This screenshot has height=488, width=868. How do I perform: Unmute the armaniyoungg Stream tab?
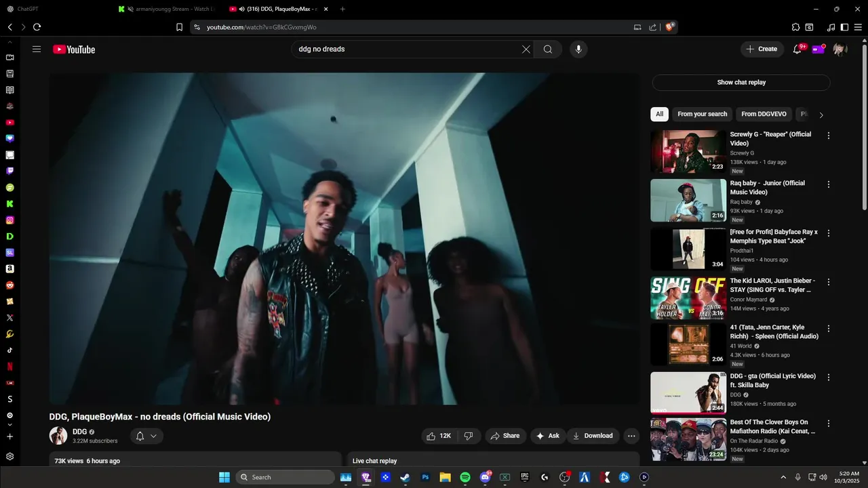pyautogui.click(x=130, y=9)
